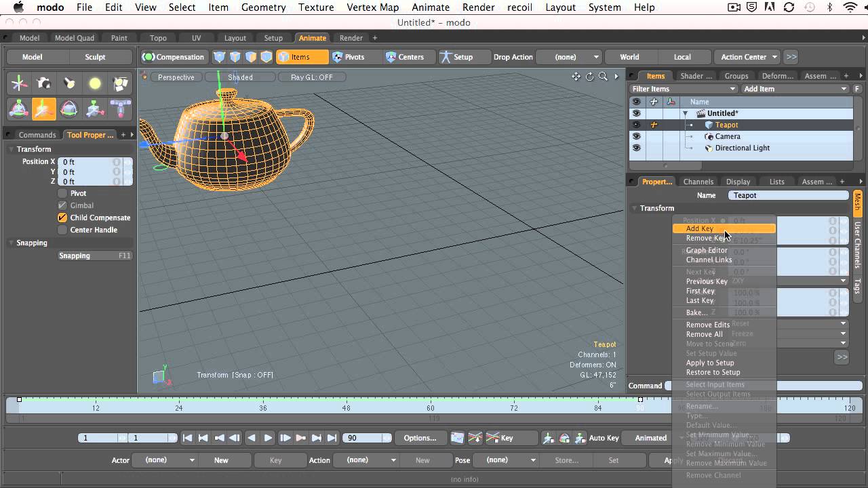Click frame 48 on the timeline
The image size is (868, 488).
(x=347, y=408)
